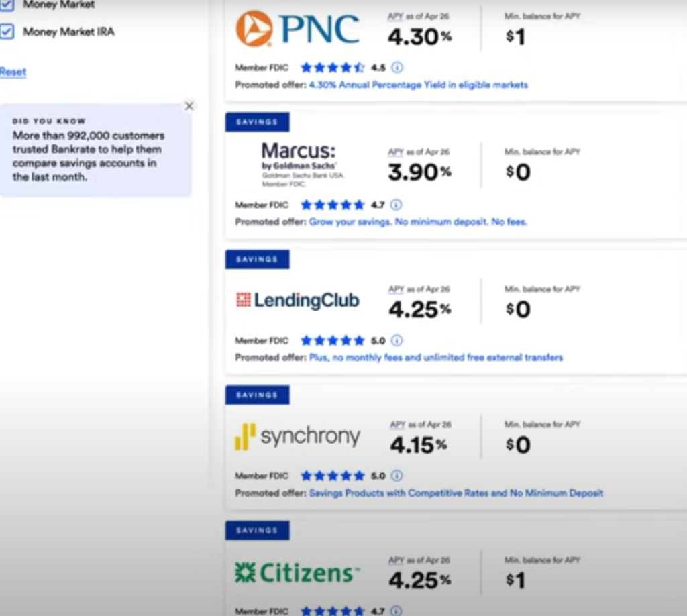Open the info icon beside LendingClub's 5.0 rating

coord(397,340)
